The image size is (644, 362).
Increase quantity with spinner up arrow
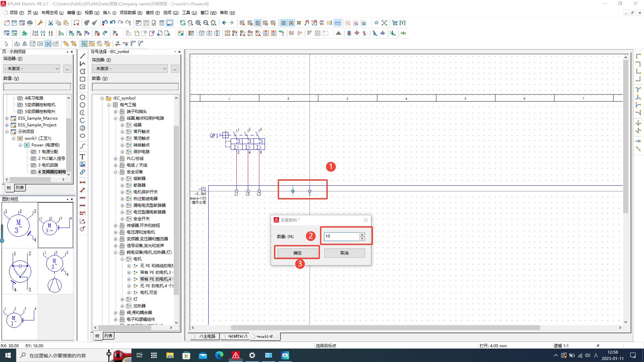coord(362,234)
